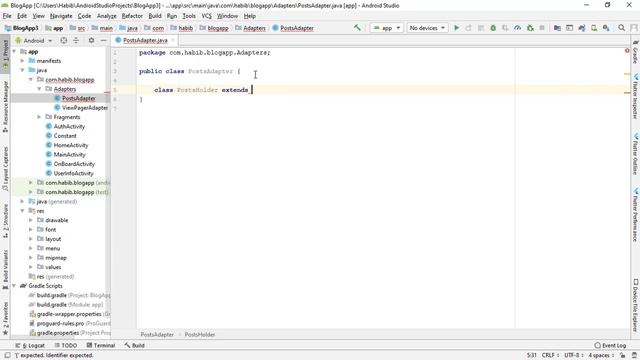
Task: Click the CRLF line separator in status bar
Action: pyautogui.click(x=550, y=355)
